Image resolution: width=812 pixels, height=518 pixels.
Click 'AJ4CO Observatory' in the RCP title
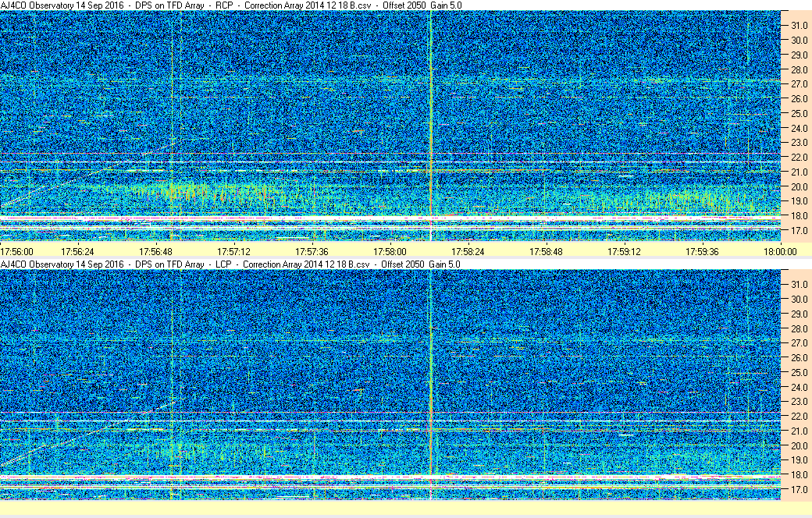(x=37, y=5)
